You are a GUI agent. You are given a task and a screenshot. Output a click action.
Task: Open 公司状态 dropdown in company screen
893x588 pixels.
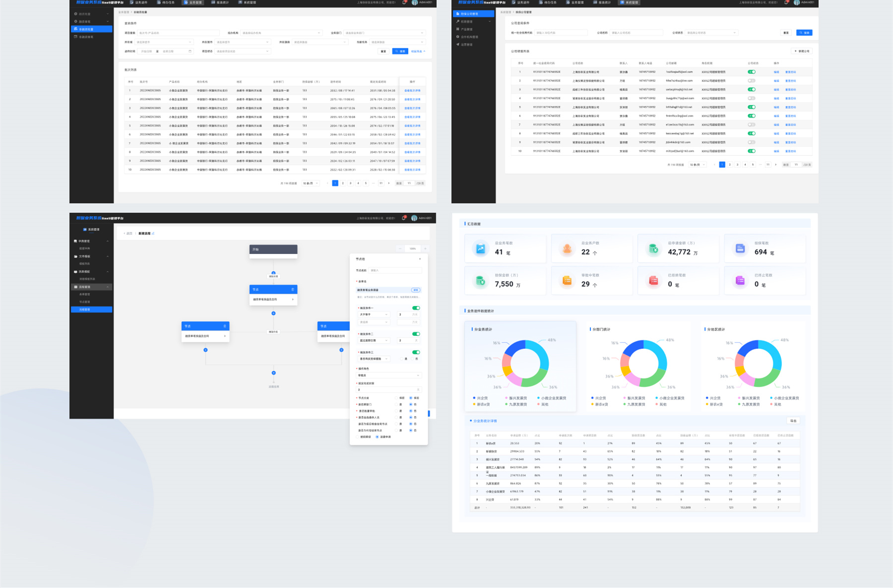(711, 33)
